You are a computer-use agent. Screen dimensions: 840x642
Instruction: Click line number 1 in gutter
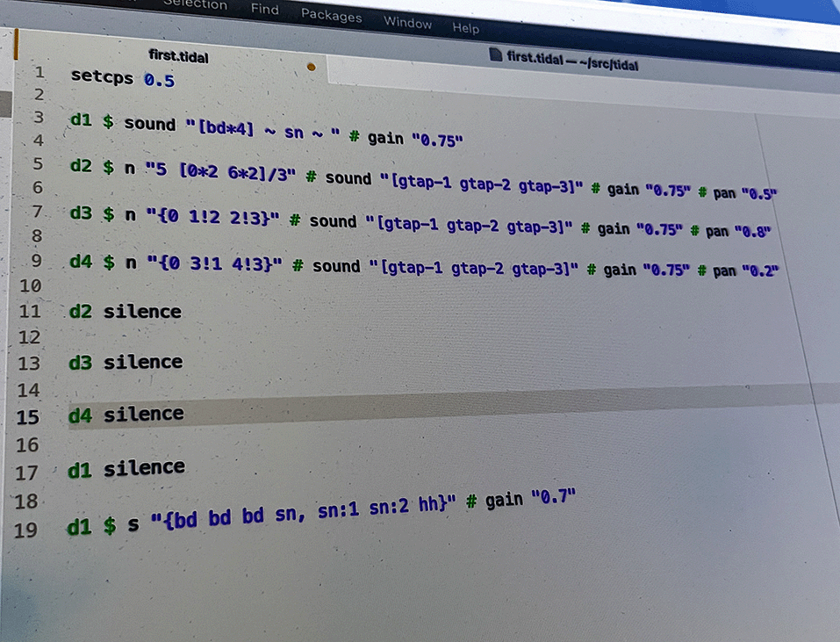(39, 71)
